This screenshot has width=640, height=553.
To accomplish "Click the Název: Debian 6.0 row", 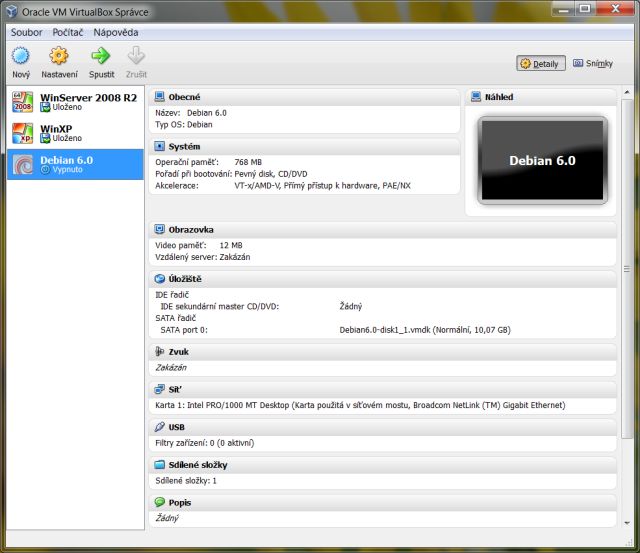I will [x=191, y=113].
